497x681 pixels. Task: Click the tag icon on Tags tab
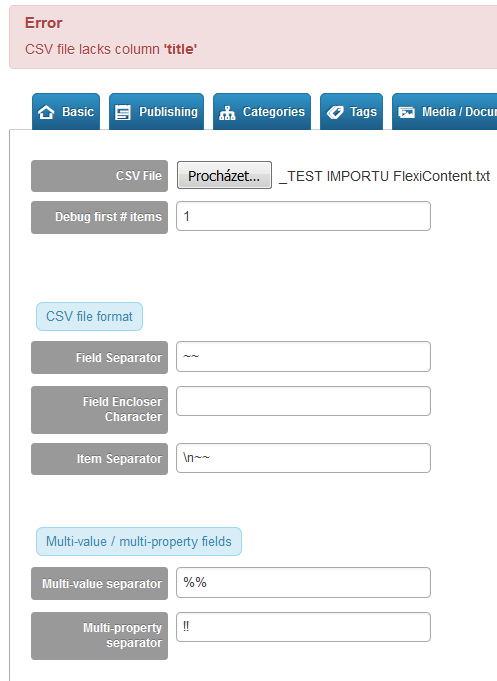pyautogui.click(x=335, y=112)
